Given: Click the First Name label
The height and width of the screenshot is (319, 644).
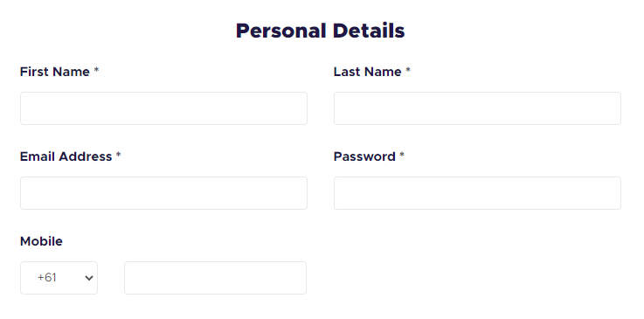Looking at the screenshot, I should [55, 72].
